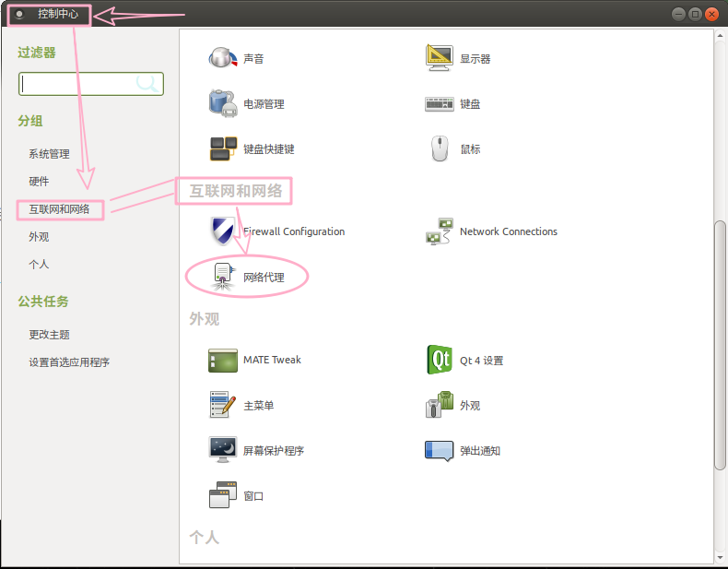This screenshot has width=728, height=569.
Task: Click the 弹出通知 label text
Action: click(x=480, y=451)
